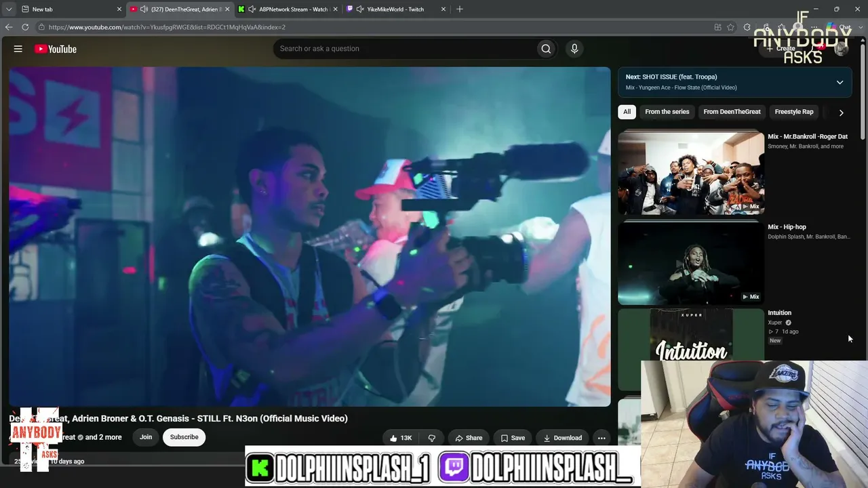Open the tab search dropdown
The width and height of the screenshot is (868, 488).
9,9
